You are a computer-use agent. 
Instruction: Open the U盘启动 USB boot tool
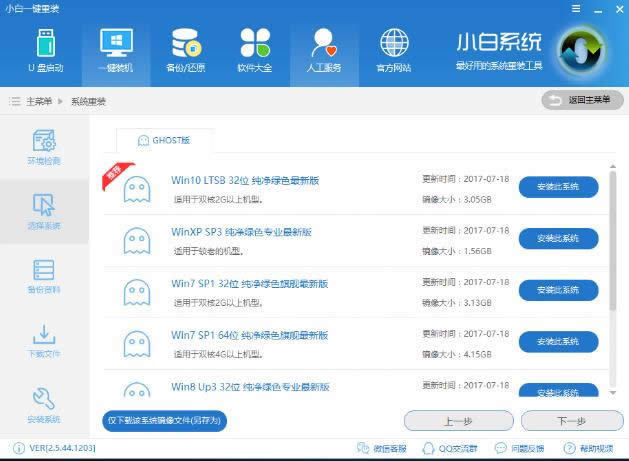[43, 50]
